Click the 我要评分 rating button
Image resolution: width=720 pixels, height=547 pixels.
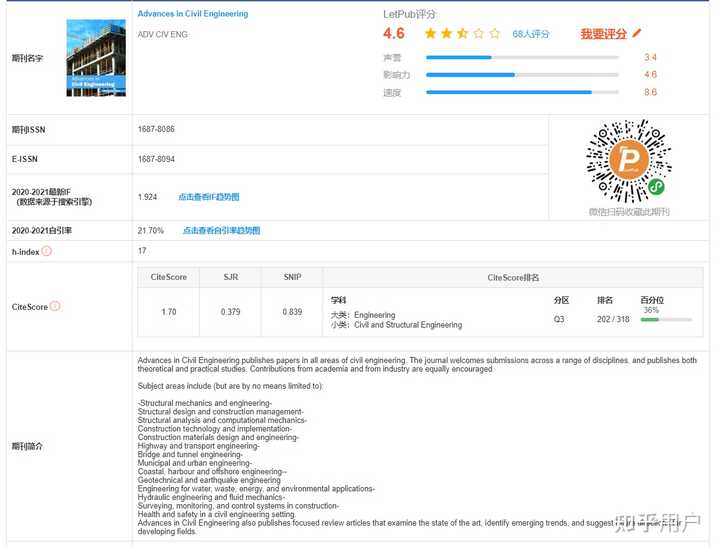603,34
